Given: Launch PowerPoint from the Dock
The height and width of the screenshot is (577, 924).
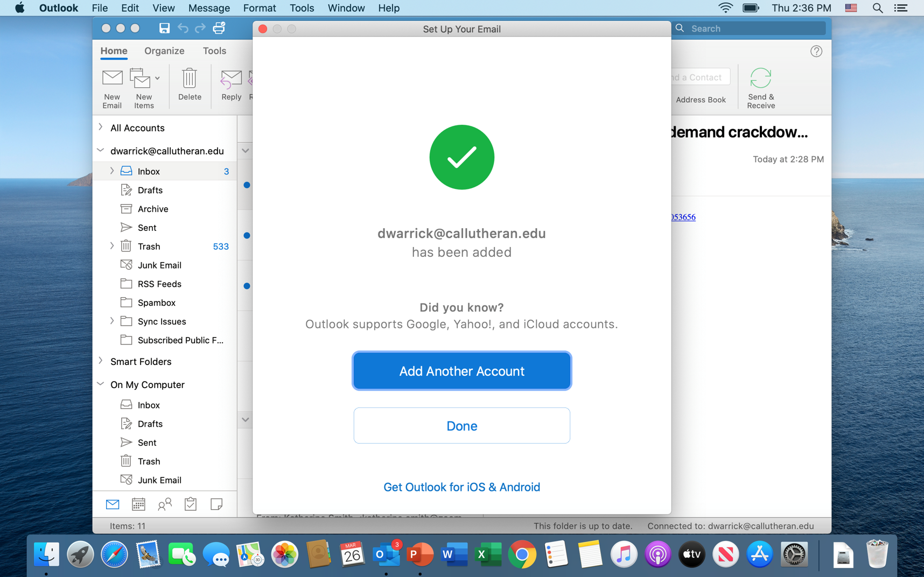Looking at the screenshot, I should 420,554.
